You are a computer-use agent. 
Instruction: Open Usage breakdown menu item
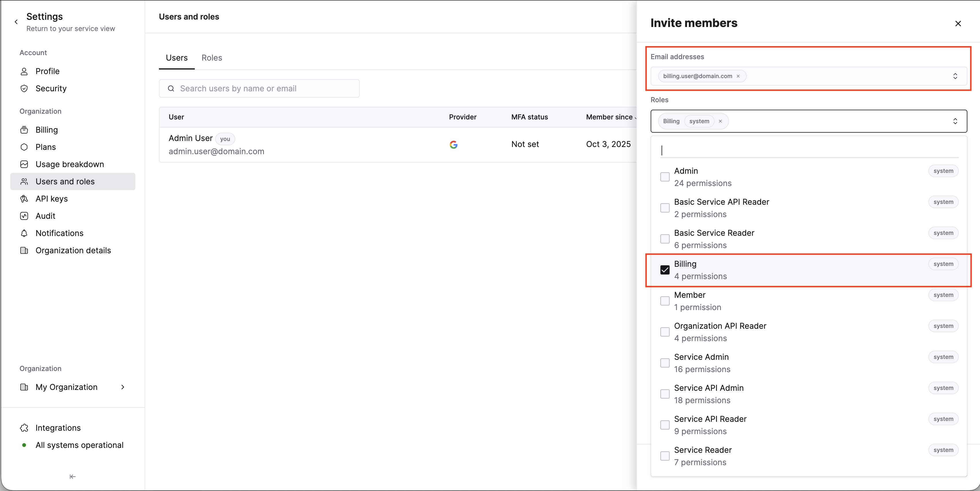pos(70,165)
